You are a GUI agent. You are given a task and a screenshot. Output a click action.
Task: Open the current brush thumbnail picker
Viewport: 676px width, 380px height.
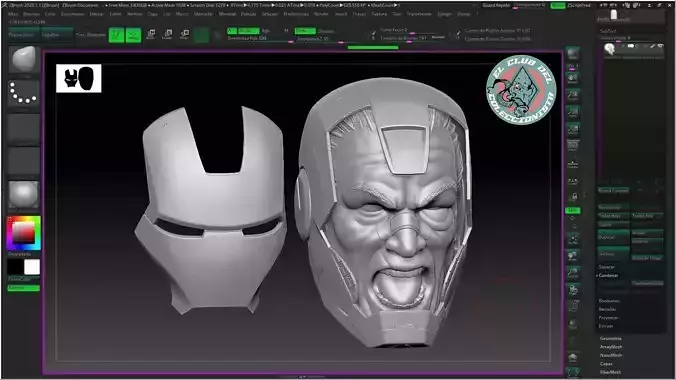coord(24,60)
